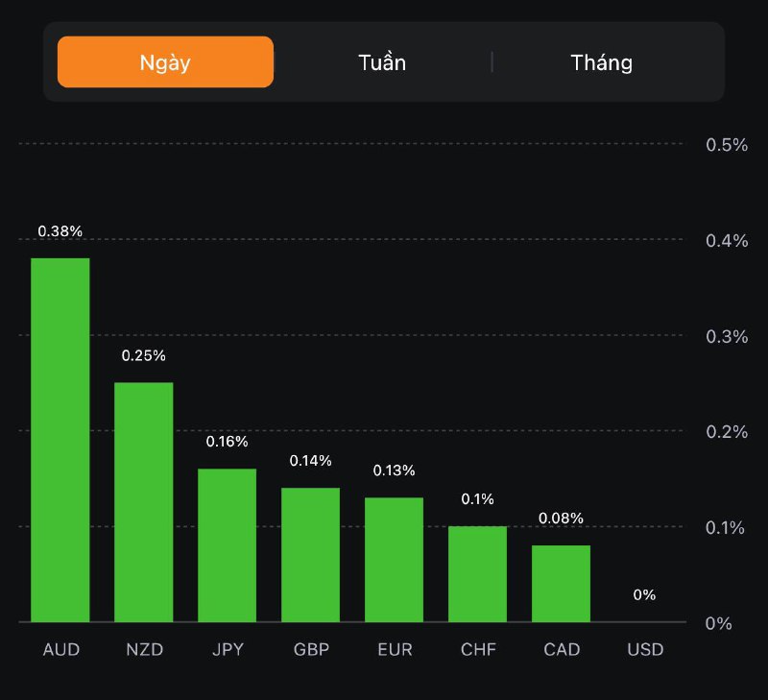768x700 pixels.
Task: Tap the 0.08% value above CAD bar
Action: [x=562, y=519]
